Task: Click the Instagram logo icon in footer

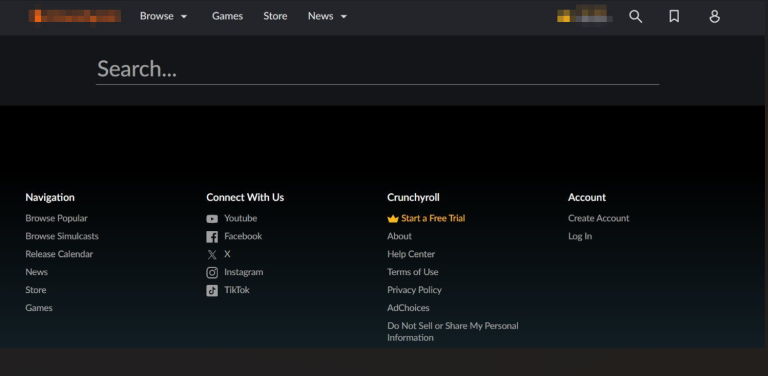Action: (212, 273)
